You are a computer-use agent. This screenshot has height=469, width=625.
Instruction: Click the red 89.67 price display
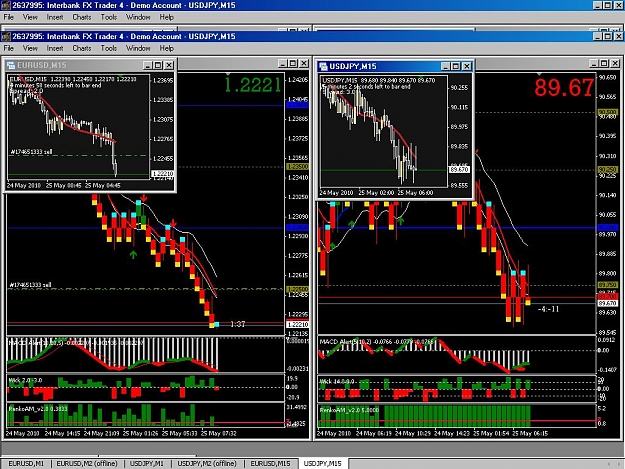564,88
